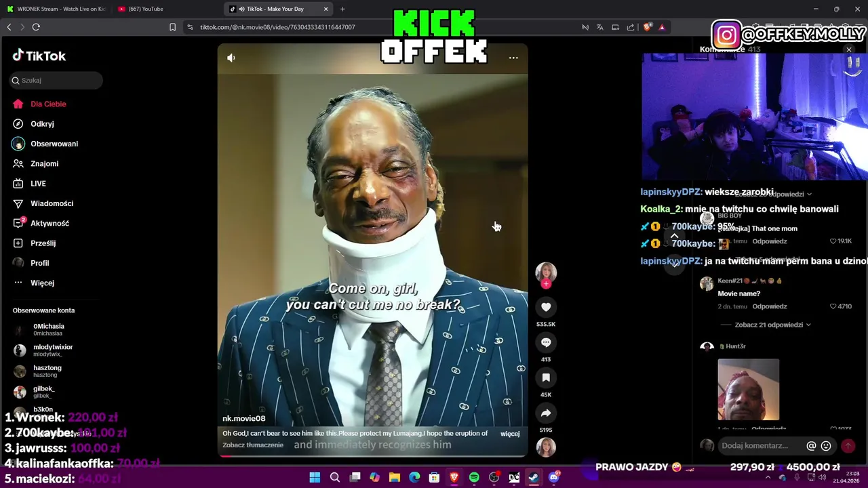The image size is (868, 488).
Task: Click Zobacz tłumaczenie under the caption
Action: (253, 445)
